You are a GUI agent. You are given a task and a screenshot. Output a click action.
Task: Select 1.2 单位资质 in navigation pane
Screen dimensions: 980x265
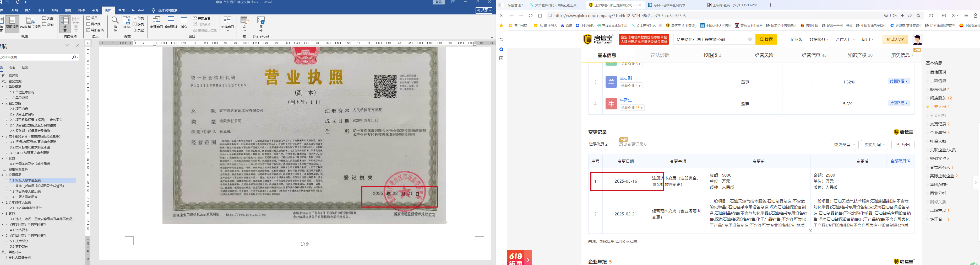coord(19,98)
